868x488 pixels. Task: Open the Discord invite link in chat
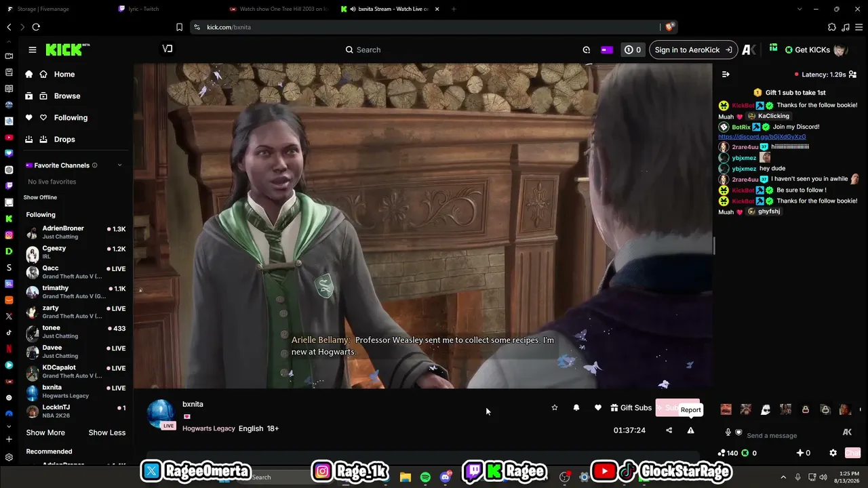pyautogui.click(x=762, y=137)
